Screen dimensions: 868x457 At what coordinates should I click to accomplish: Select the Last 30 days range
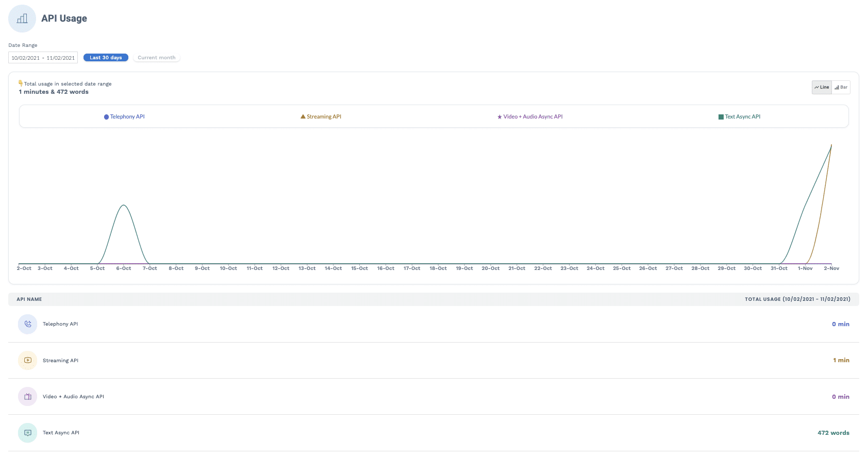tap(106, 58)
